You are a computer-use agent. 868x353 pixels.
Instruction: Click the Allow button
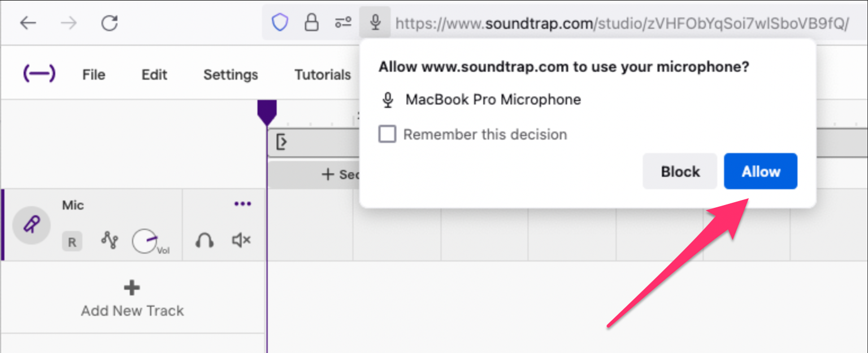(760, 171)
